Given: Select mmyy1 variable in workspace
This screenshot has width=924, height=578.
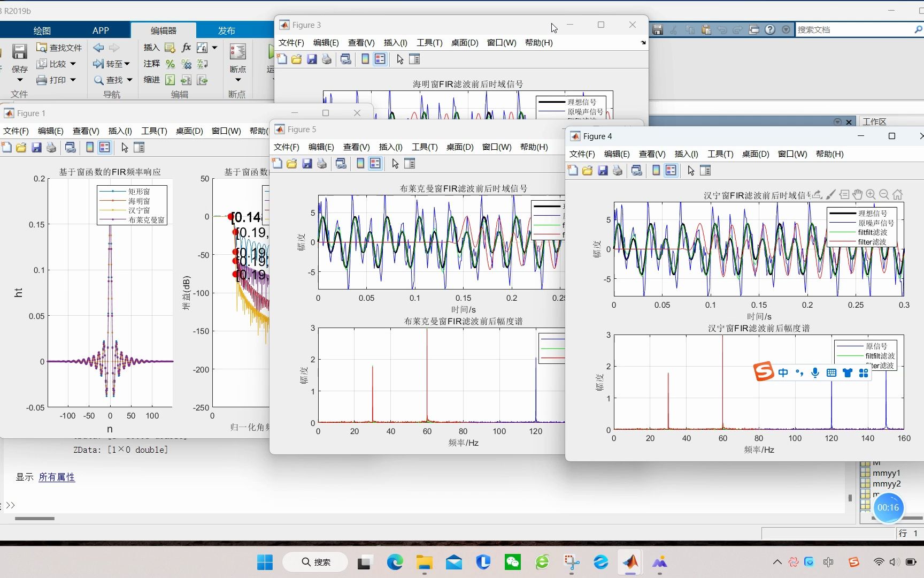Looking at the screenshot, I should (886, 473).
